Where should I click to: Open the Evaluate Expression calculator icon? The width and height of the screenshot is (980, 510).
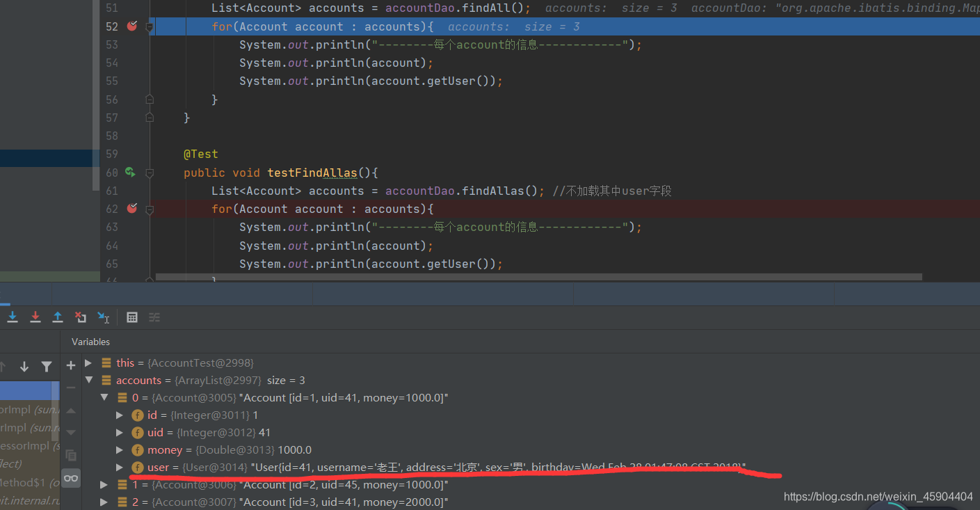(x=132, y=317)
